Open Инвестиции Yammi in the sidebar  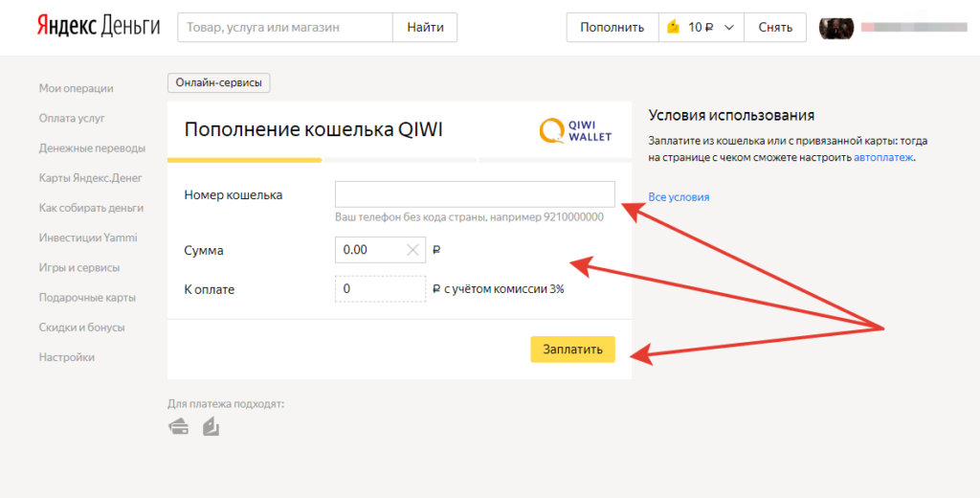88,238
